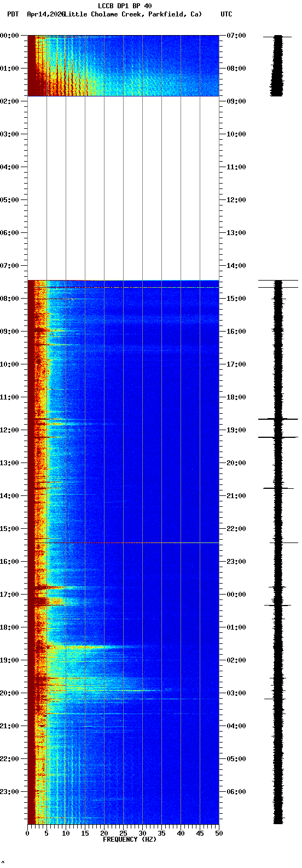302x868 pixels.
Task: Click the "09:00" label on UTC axis
Action: point(236,101)
